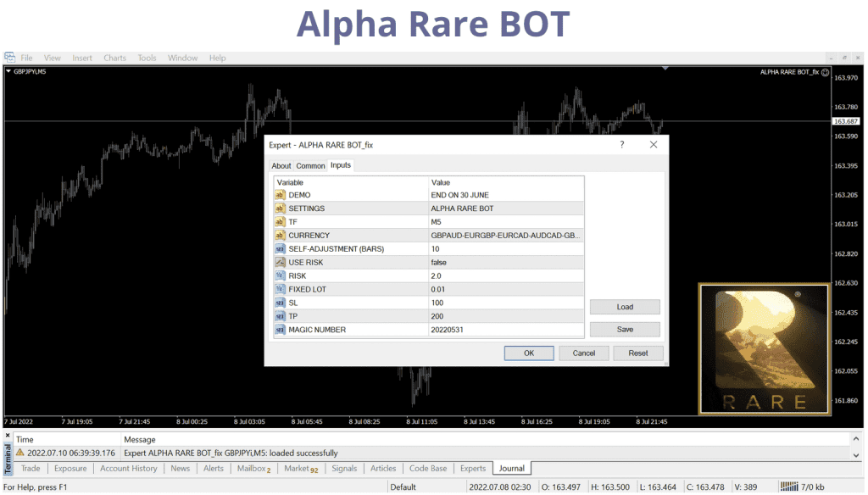
Task: Click the integer icon beside TP
Action: [280, 316]
